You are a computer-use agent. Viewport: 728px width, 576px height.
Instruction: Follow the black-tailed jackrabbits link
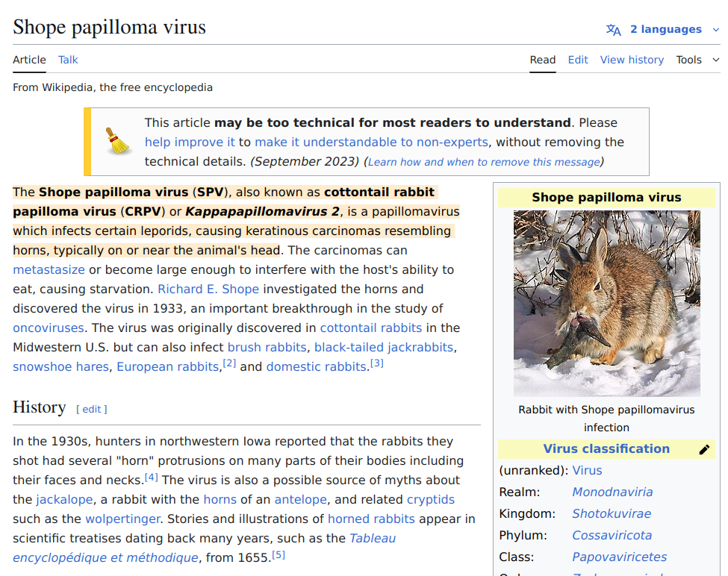click(384, 348)
